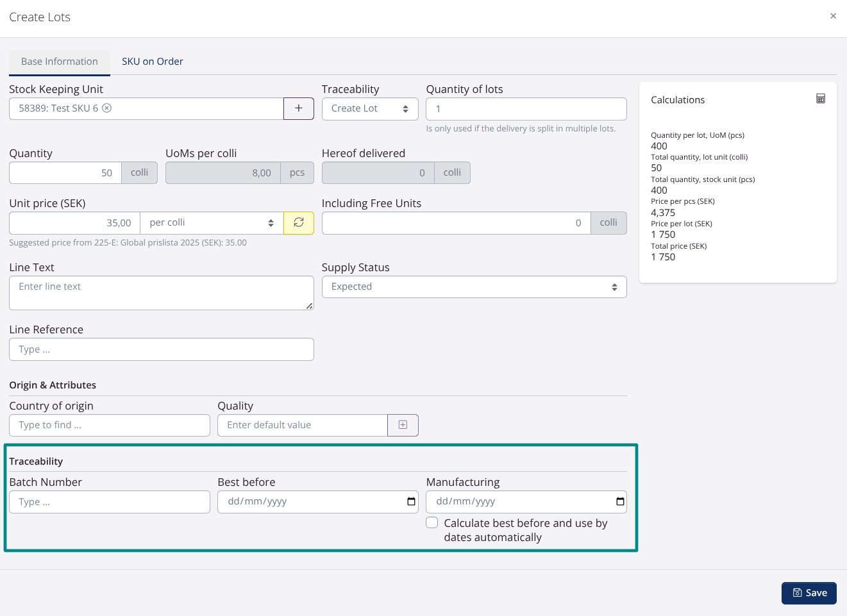Enable automatic best before date calculation
The image size is (847, 616).
click(432, 522)
